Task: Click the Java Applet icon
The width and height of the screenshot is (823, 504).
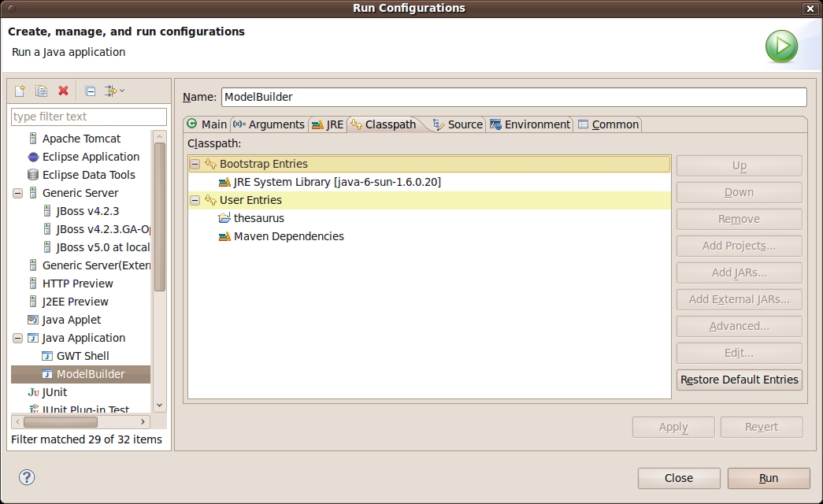Action: (x=33, y=320)
